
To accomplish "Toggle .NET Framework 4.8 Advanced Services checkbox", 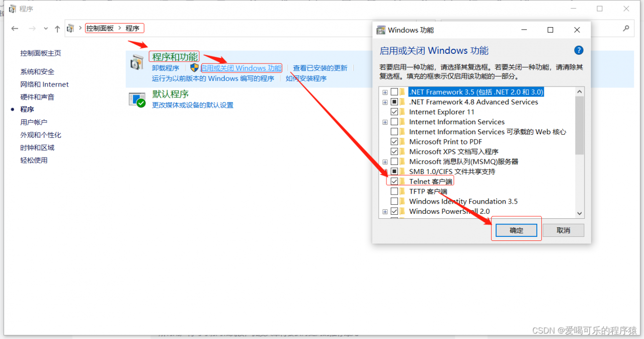I will (394, 102).
